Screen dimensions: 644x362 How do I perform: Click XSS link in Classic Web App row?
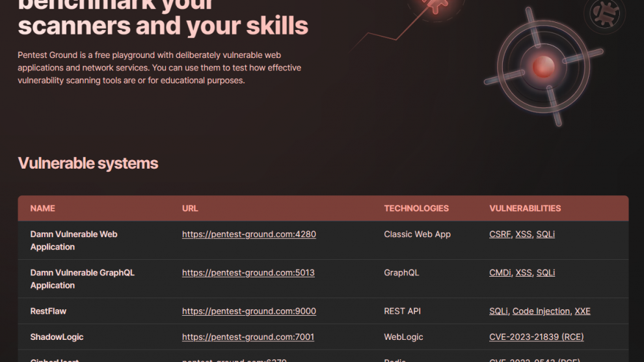523,234
